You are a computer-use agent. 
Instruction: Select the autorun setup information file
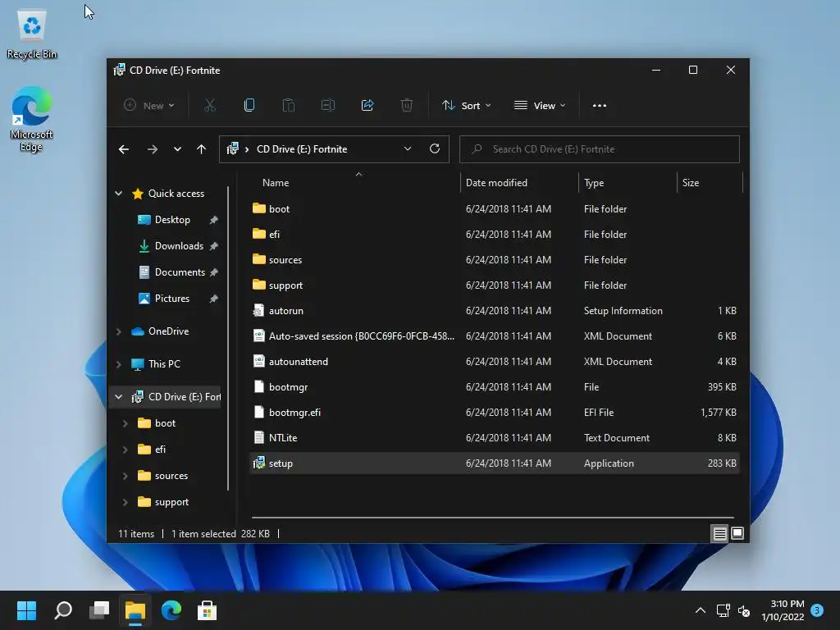[495, 311]
